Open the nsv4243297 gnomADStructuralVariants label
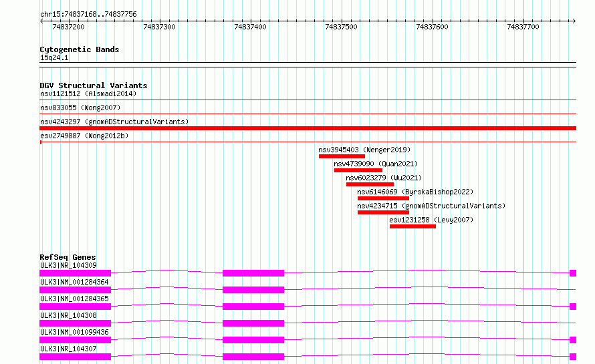This screenshot has width=595, height=364. (x=114, y=122)
